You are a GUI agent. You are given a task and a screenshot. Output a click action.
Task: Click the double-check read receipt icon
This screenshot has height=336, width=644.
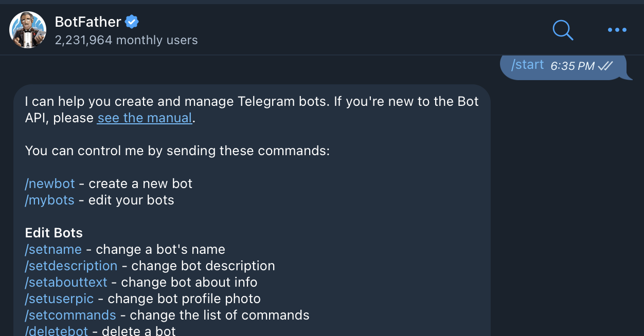coord(605,66)
